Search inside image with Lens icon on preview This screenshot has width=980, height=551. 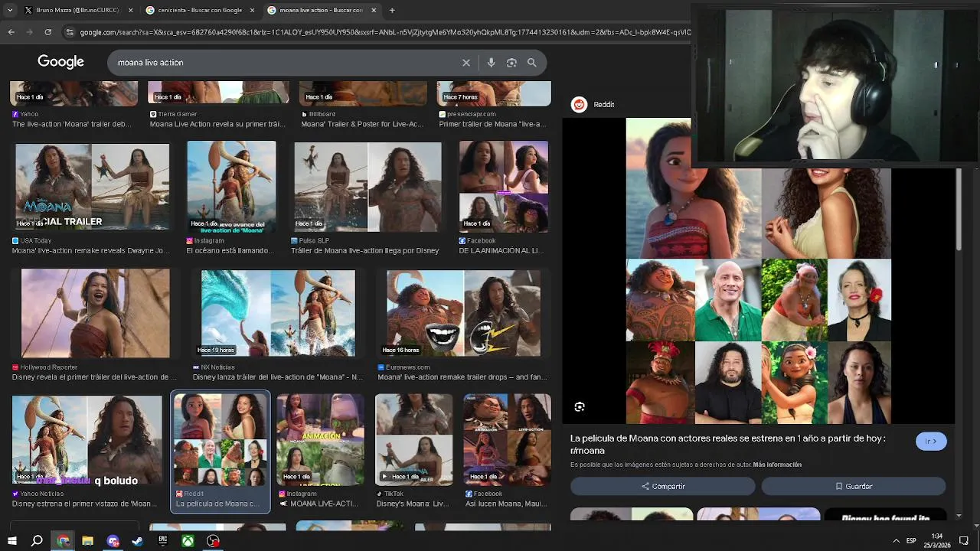[x=580, y=407]
